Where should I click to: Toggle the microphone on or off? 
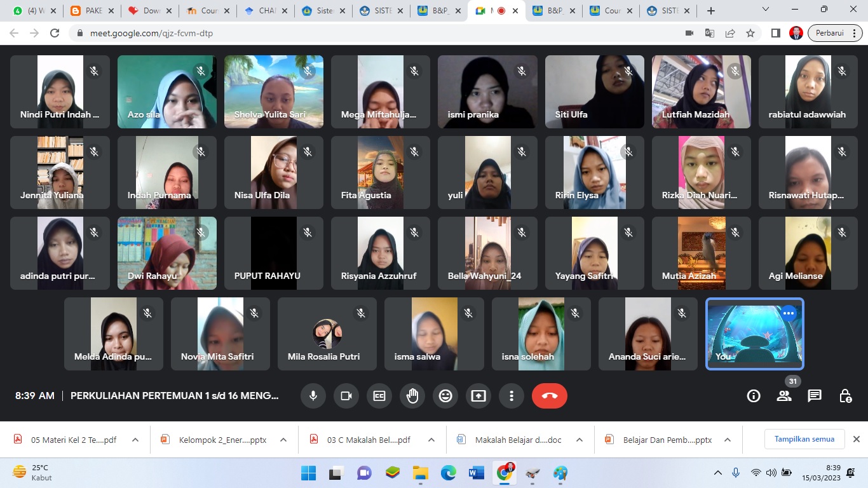pyautogui.click(x=313, y=396)
